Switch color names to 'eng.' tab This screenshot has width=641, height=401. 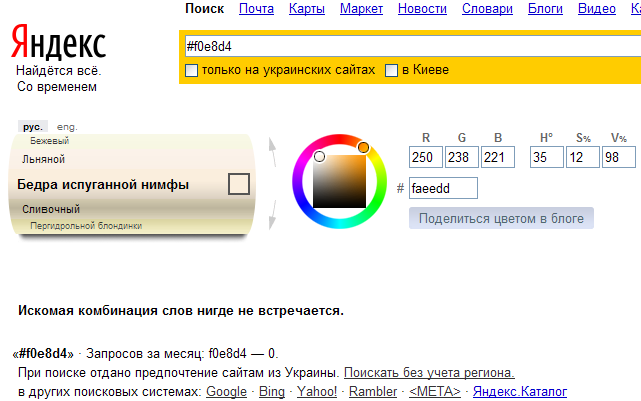67,127
